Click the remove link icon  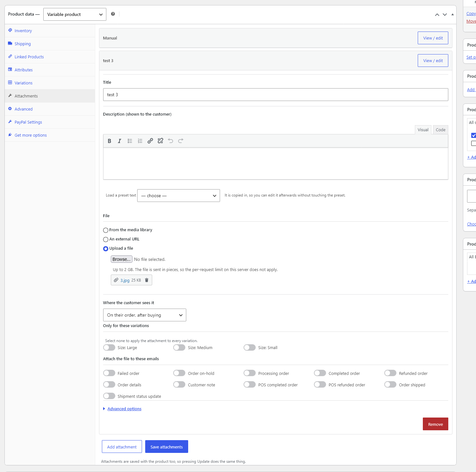point(160,141)
